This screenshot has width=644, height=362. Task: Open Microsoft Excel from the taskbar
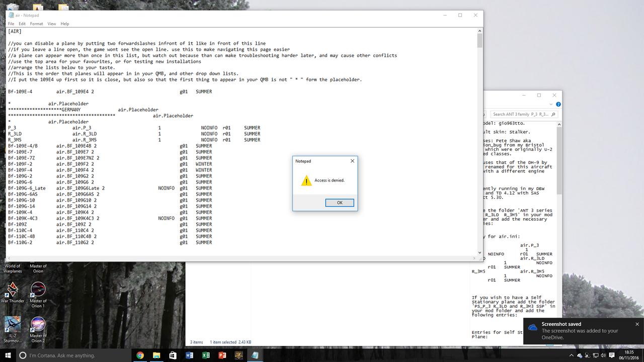point(206,355)
